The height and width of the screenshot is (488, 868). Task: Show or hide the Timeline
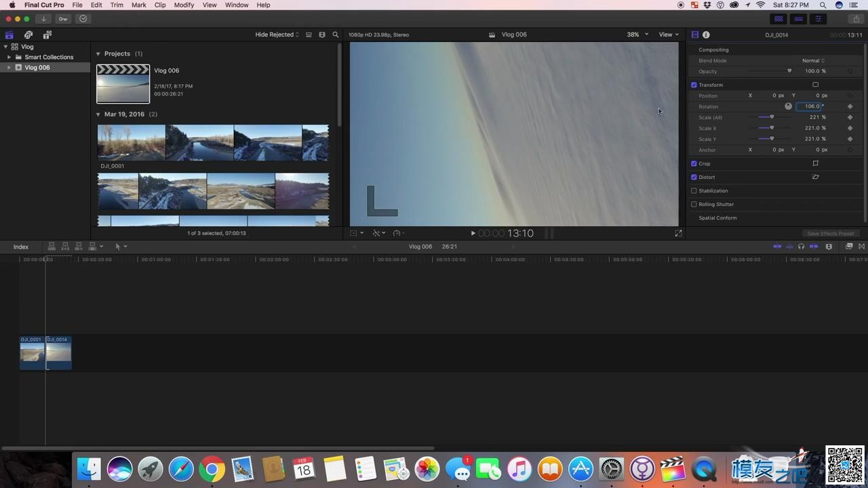[799, 19]
